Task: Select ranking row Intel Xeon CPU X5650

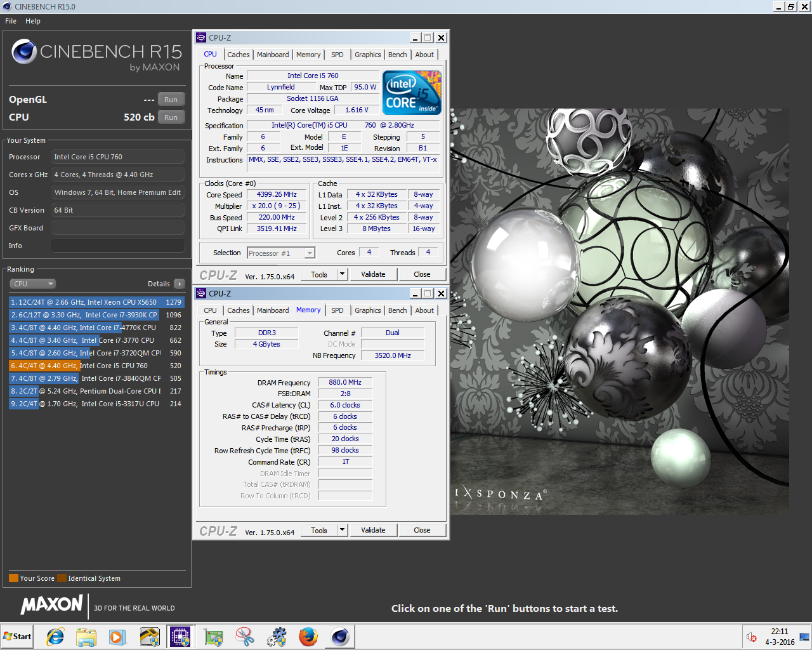Action: tap(96, 302)
